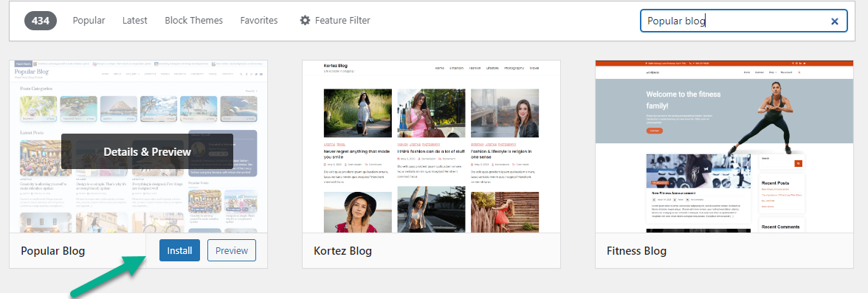Switch to the Latest themes tab
The width and height of the screenshot is (868, 299).
[134, 21]
